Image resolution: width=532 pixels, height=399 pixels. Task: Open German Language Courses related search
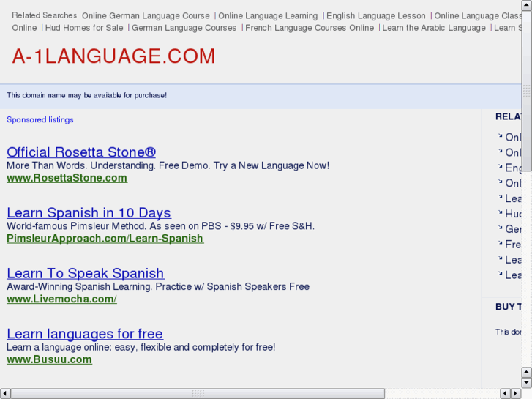(x=184, y=28)
